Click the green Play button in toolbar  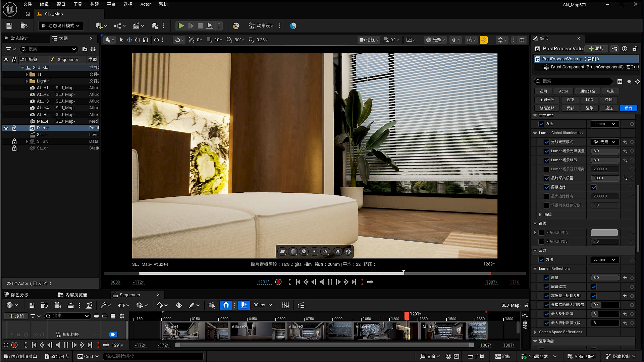click(181, 26)
